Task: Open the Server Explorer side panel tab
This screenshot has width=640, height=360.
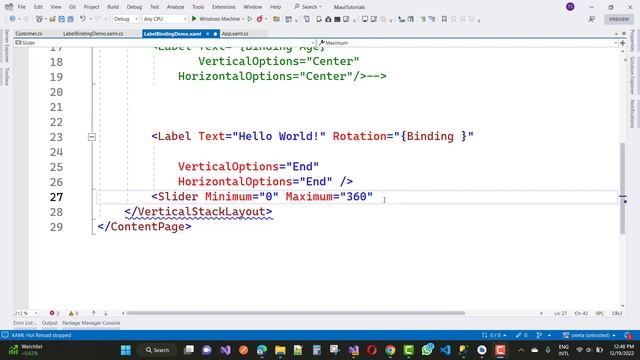Action: (7, 46)
